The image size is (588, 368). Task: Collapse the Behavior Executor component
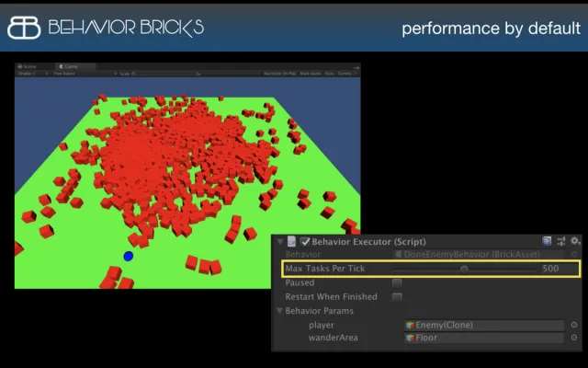coord(279,241)
